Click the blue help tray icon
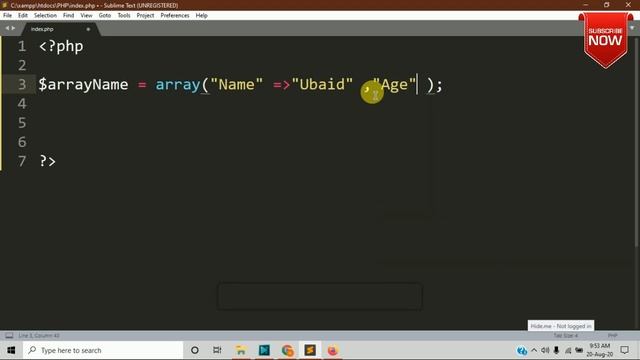This screenshot has height=360, width=640. (x=522, y=351)
